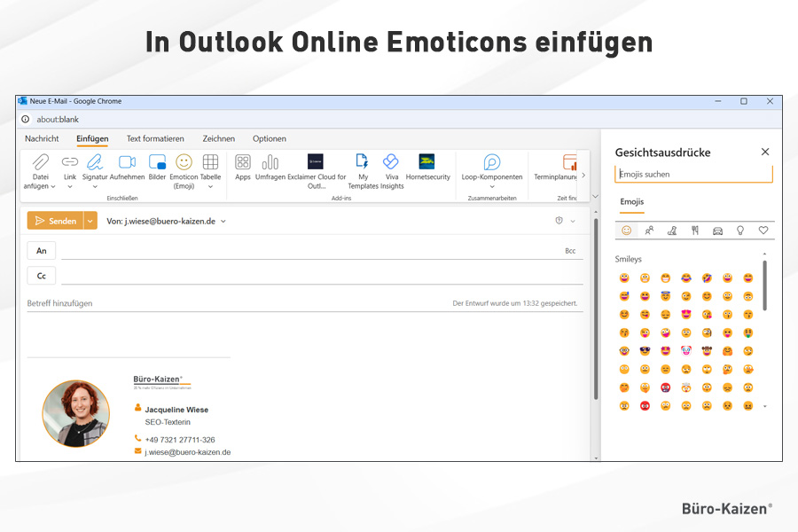Close the Gesichtsausdrücke panel

(765, 152)
